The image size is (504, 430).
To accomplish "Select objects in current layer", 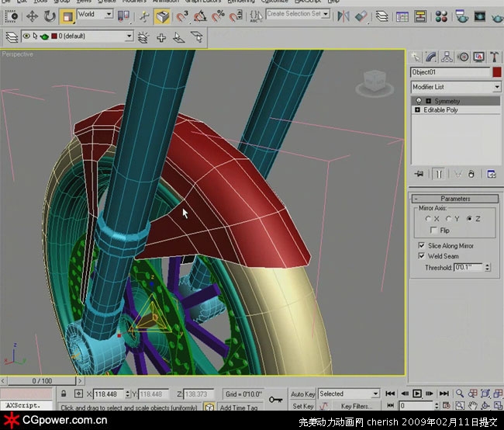I will point(179,38).
